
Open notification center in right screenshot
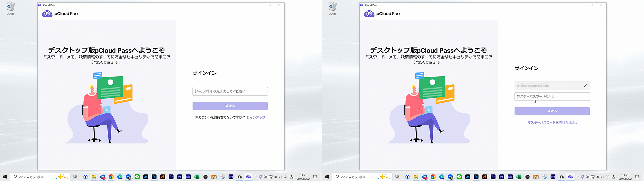coord(637,177)
